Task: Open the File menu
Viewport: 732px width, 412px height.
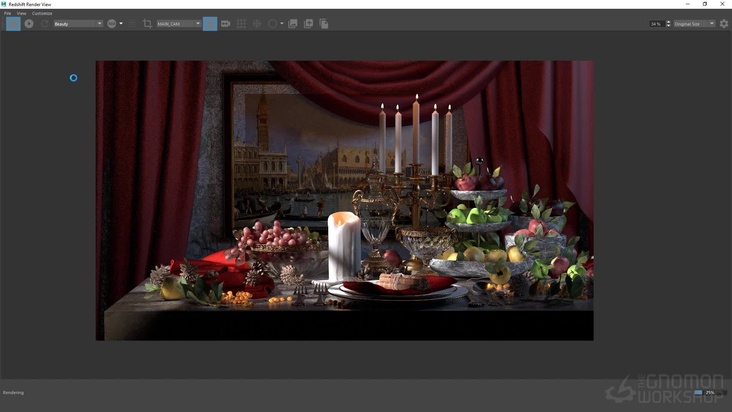Action: tap(7, 14)
